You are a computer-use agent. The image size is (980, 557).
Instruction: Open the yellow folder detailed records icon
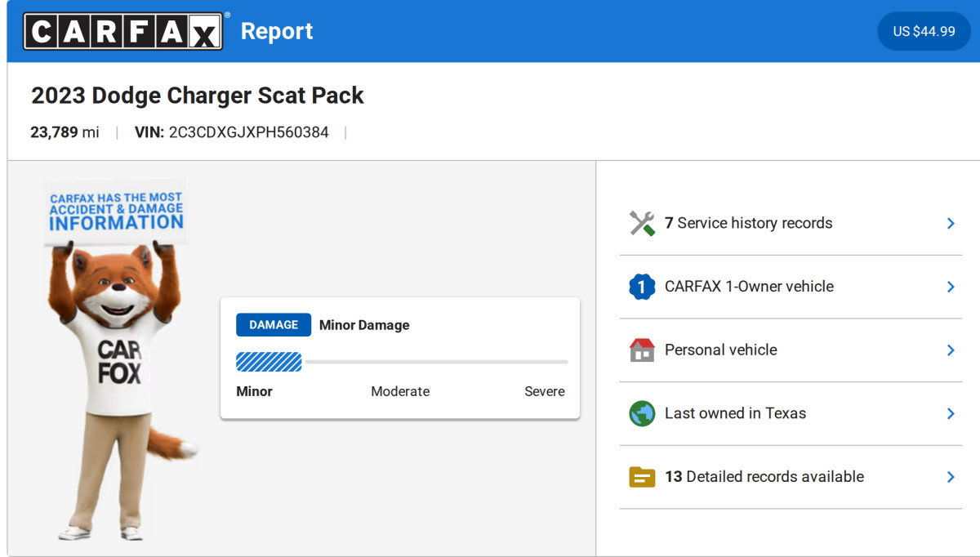click(642, 476)
